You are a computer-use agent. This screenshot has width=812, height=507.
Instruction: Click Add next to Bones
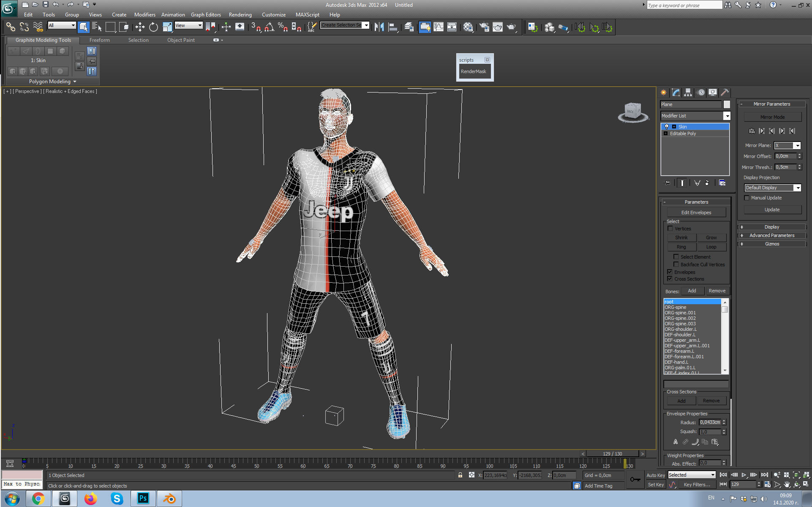[x=692, y=291]
